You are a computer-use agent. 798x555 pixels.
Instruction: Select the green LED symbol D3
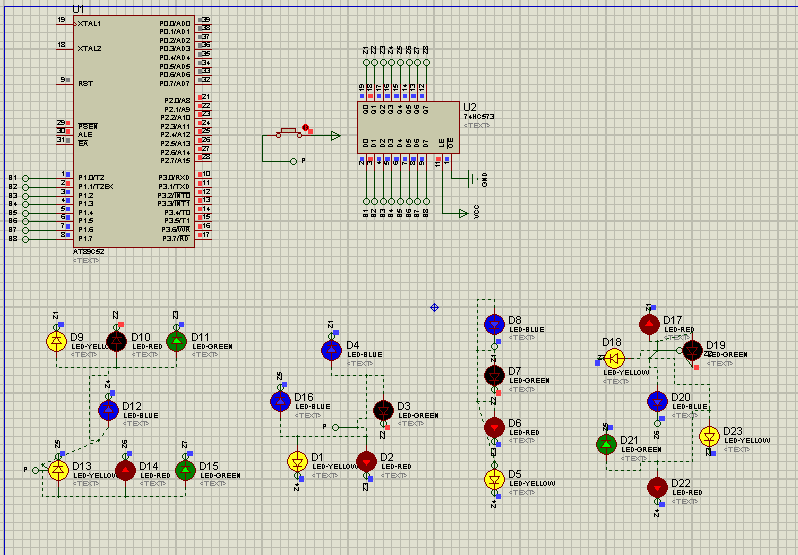coord(383,410)
